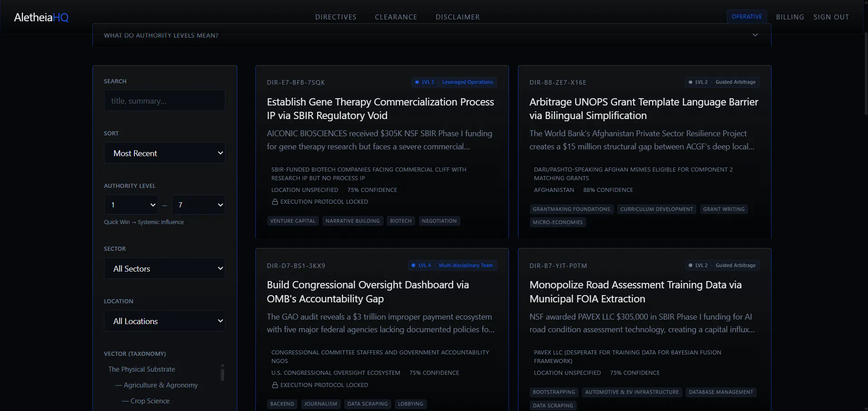Click the Operative badge button
The height and width of the screenshot is (411, 868).
(x=747, y=17)
